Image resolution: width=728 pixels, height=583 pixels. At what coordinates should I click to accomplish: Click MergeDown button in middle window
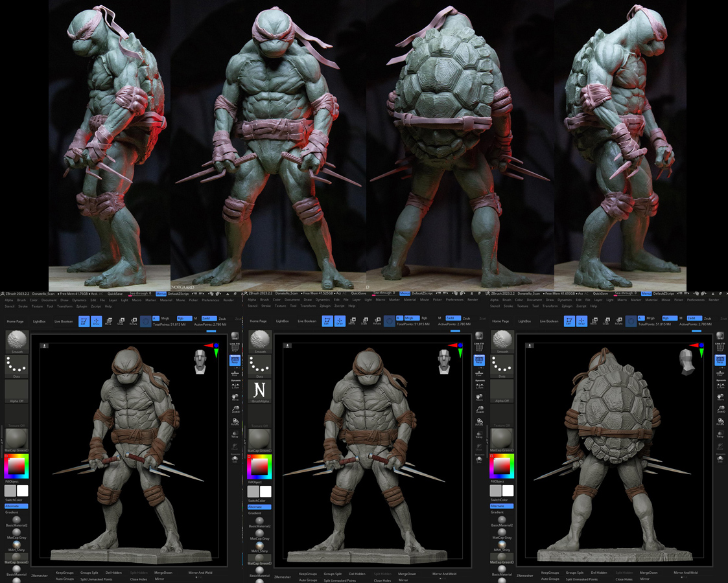(x=406, y=574)
